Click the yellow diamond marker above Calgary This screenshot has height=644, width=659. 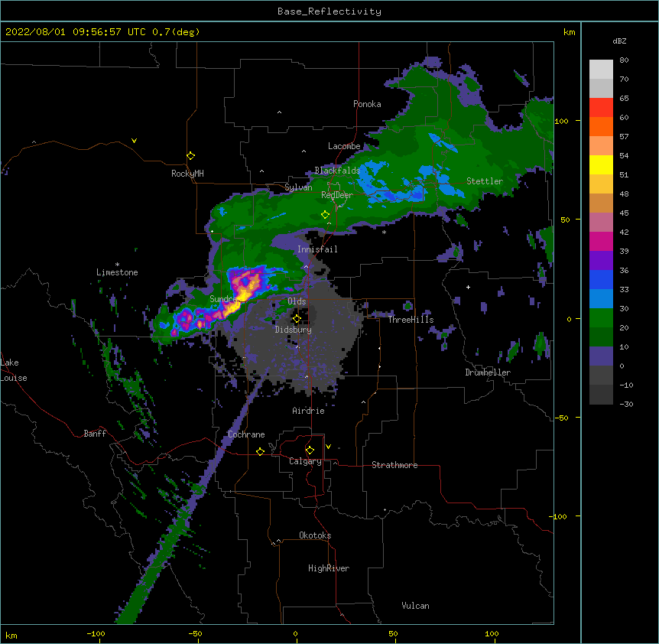coord(310,450)
